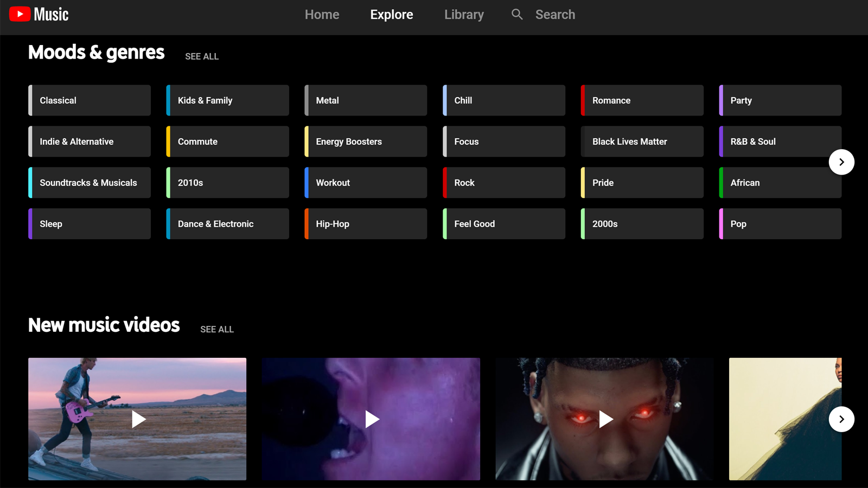Image resolution: width=868 pixels, height=488 pixels.
Task: Click the search magnifier icon
Action: point(517,15)
